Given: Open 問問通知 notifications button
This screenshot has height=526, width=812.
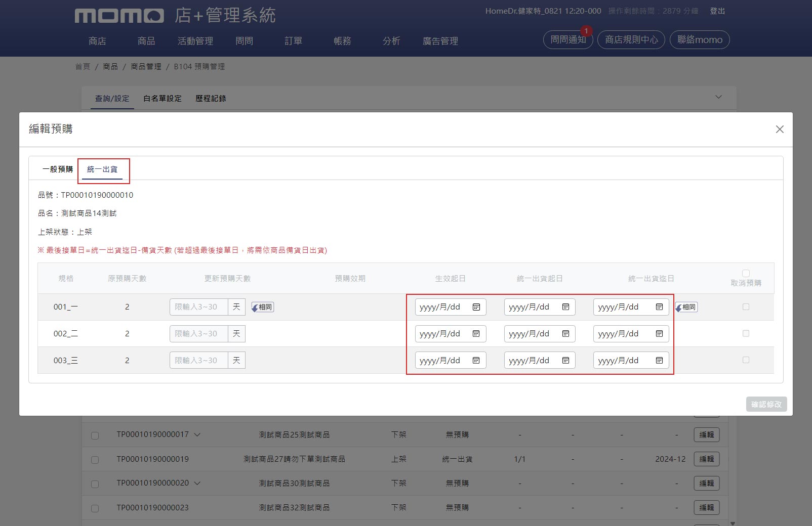Looking at the screenshot, I should [567, 40].
